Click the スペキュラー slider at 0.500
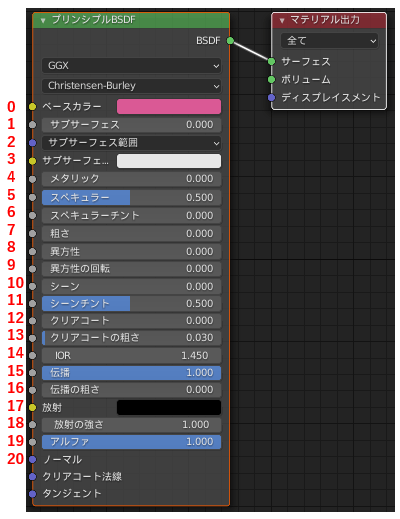Viewport: 400px width, 519px height. (131, 197)
